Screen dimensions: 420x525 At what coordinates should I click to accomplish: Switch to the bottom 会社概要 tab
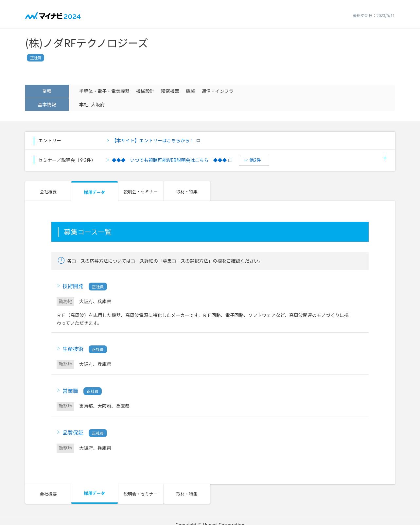(48, 494)
